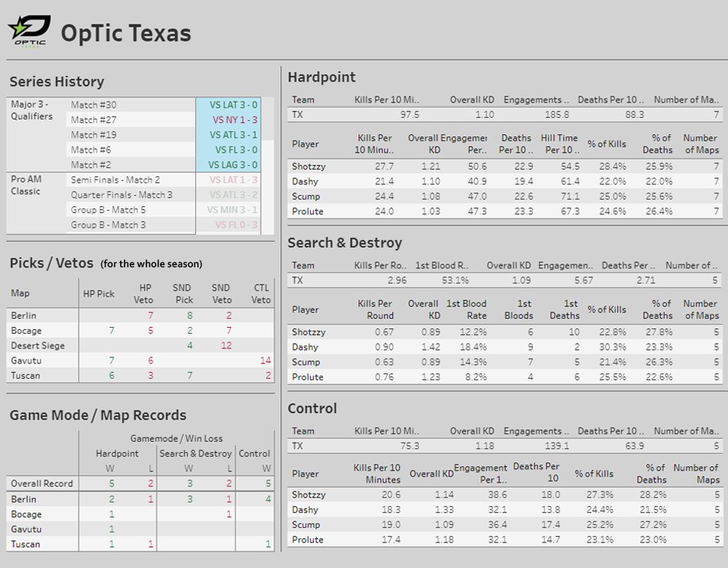Click Control team Engagements value 139.1

pos(557,446)
